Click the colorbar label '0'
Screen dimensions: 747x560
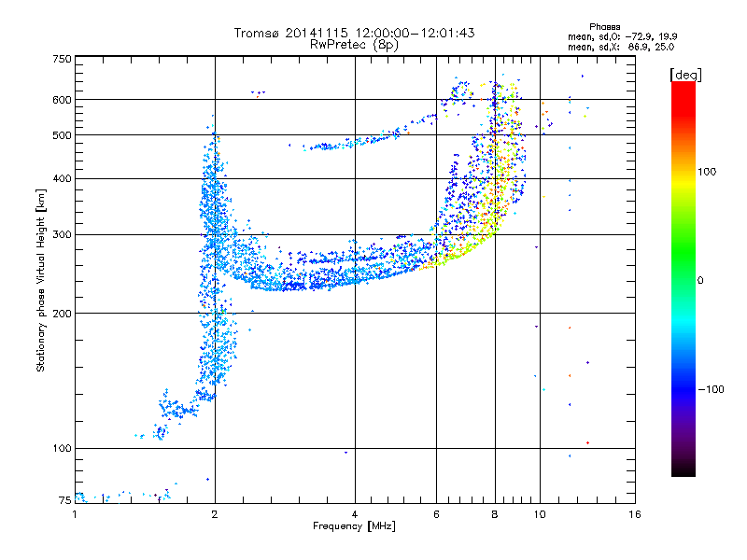[700, 280]
